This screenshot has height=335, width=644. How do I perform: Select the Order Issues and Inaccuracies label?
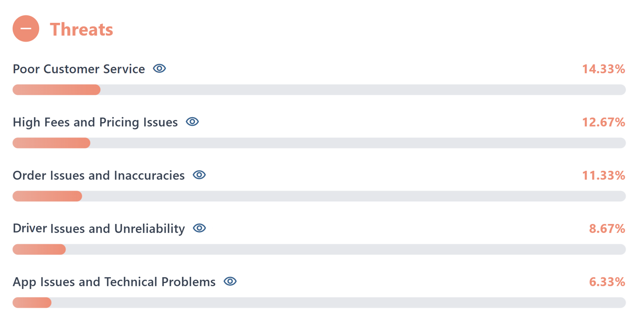(x=98, y=175)
